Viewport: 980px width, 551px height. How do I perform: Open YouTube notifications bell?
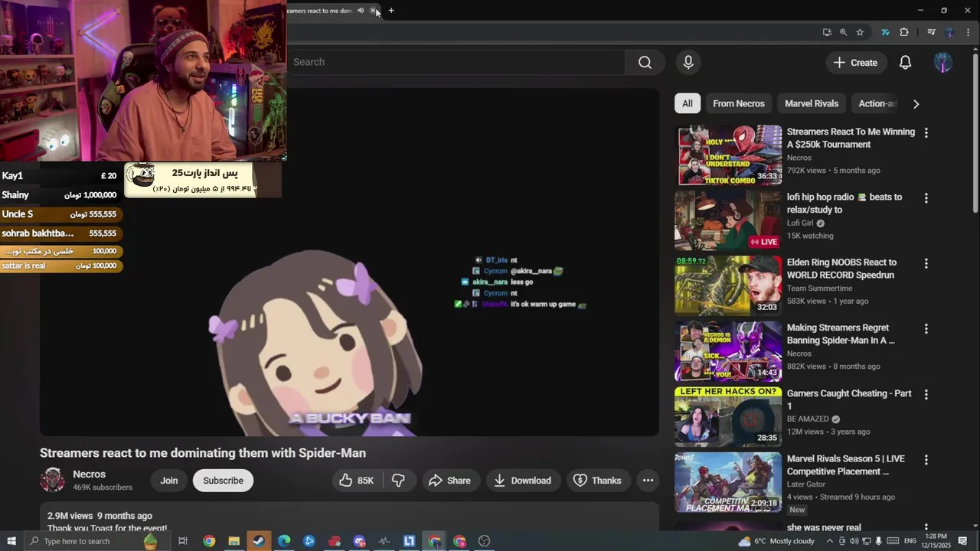pyautogui.click(x=905, y=63)
